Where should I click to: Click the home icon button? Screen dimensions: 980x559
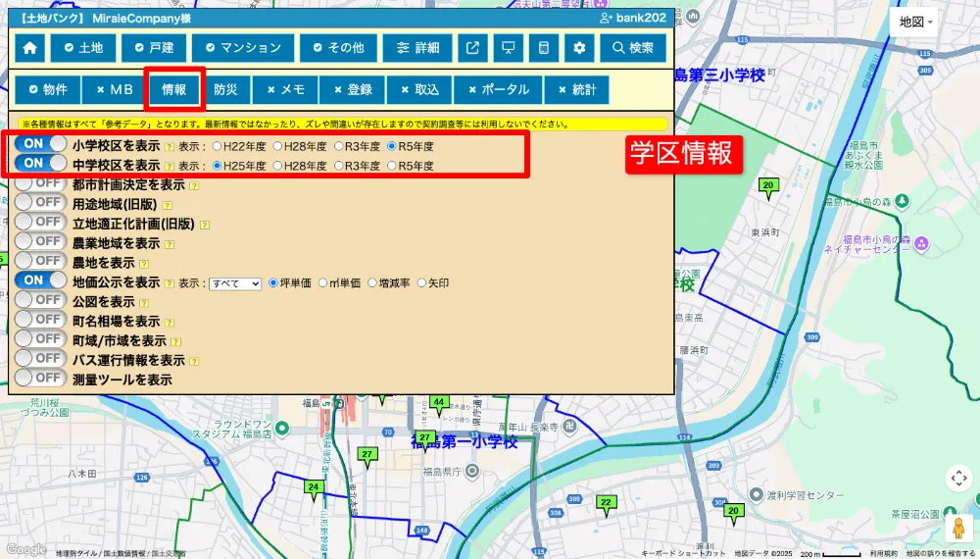click(x=29, y=48)
